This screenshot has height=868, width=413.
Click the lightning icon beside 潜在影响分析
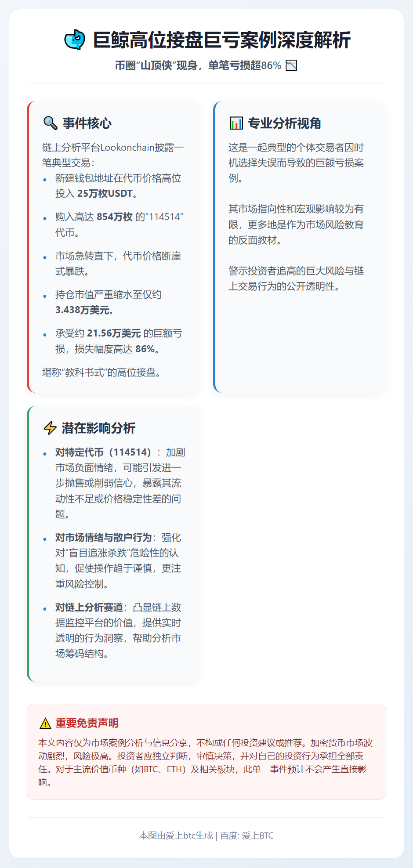click(x=50, y=428)
